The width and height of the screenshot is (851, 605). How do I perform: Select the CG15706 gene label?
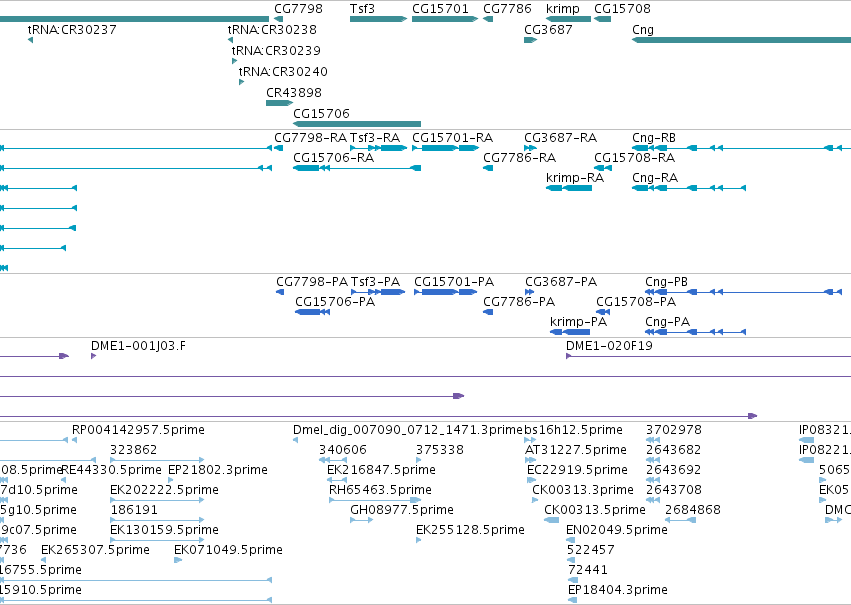(x=321, y=114)
